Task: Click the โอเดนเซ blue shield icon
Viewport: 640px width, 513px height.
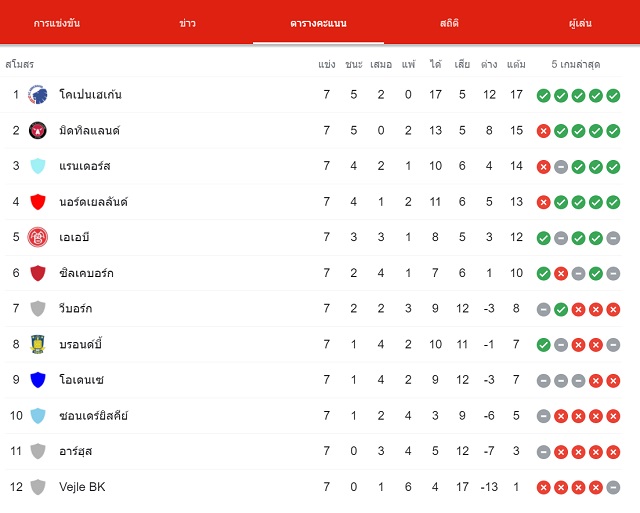Action: coord(38,380)
